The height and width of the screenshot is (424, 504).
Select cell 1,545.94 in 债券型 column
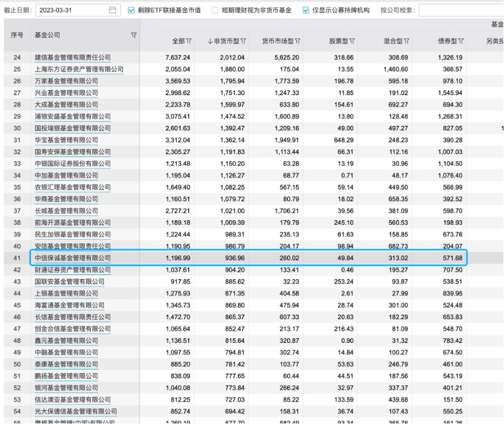[x=450, y=93]
